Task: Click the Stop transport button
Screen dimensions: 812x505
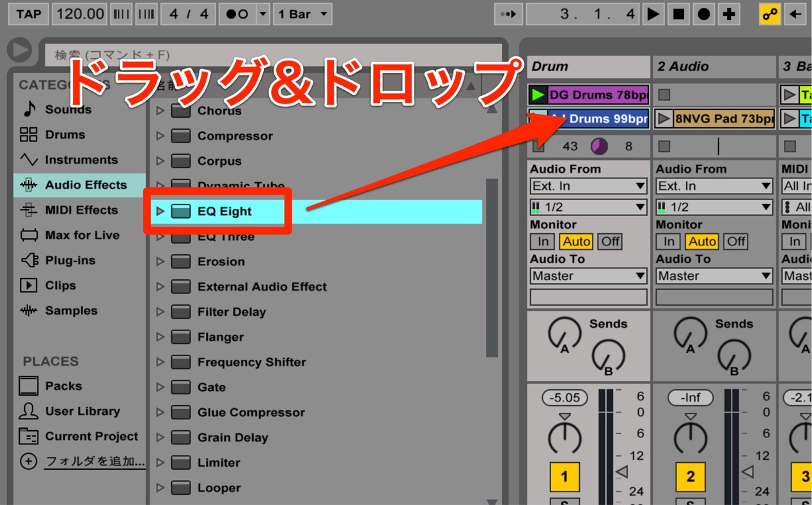Action: (678, 14)
